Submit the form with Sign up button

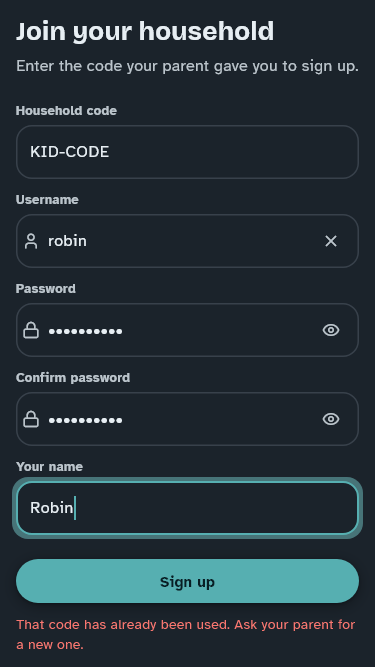coord(187,581)
